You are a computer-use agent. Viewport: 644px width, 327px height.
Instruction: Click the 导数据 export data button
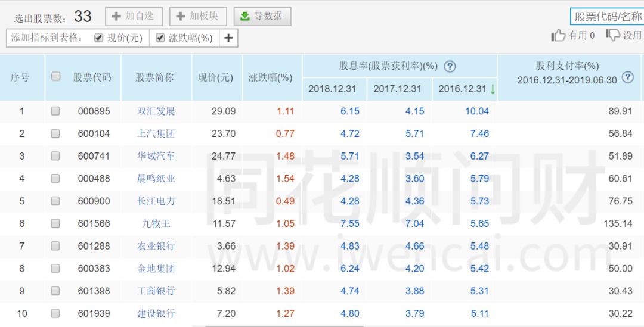262,17
